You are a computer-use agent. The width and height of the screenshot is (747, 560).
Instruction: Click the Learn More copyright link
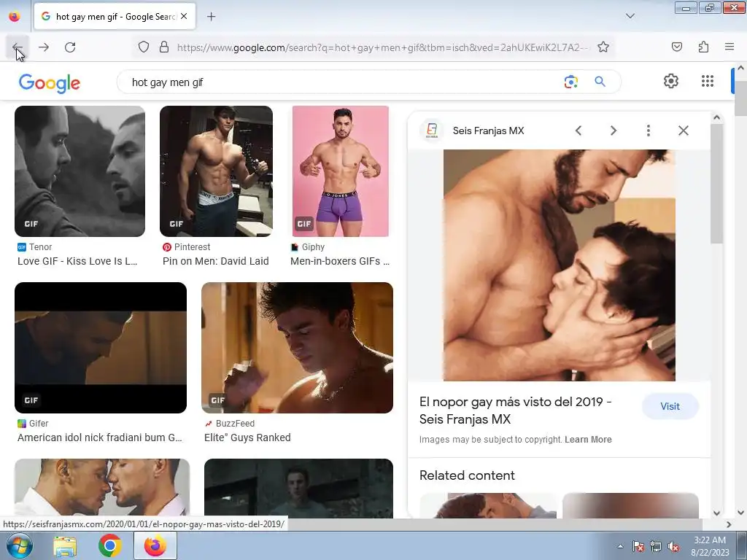(x=588, y=440)
